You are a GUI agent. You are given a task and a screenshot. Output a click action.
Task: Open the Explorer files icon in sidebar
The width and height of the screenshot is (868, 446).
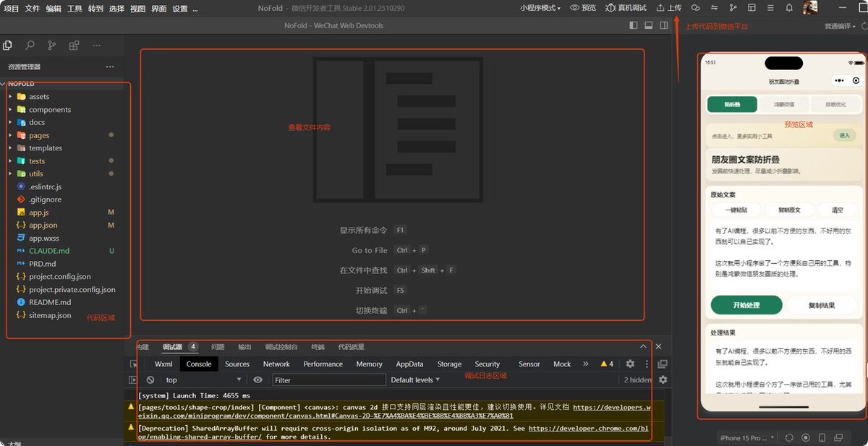coord(7,45)
